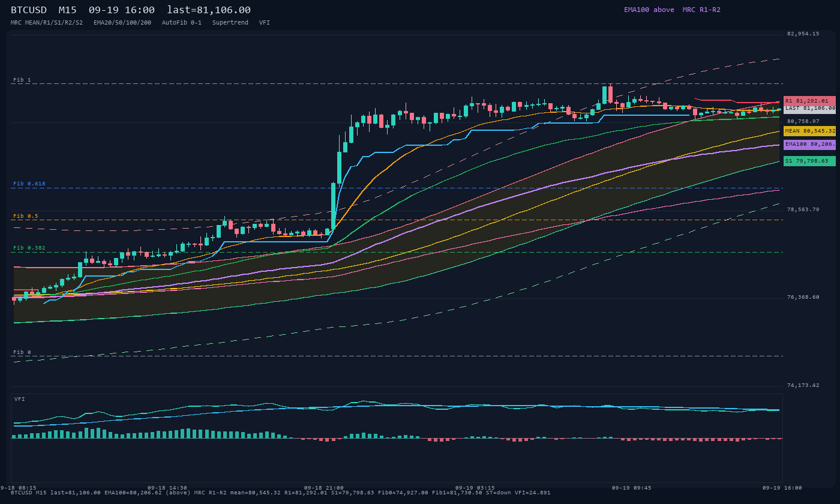Click the 'VFI' label inside the lower panel
Viewport: 840px width, 504px height.
[x=20, y=399]
